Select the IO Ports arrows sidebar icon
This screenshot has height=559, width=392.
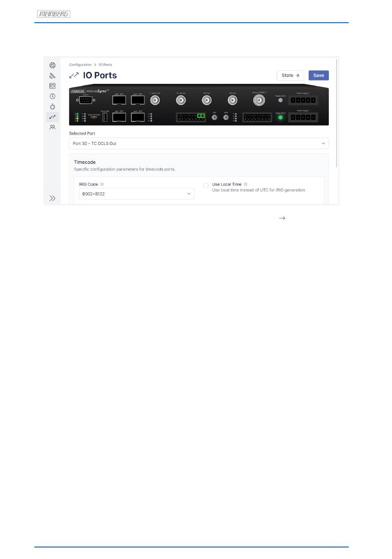(52, 117)
